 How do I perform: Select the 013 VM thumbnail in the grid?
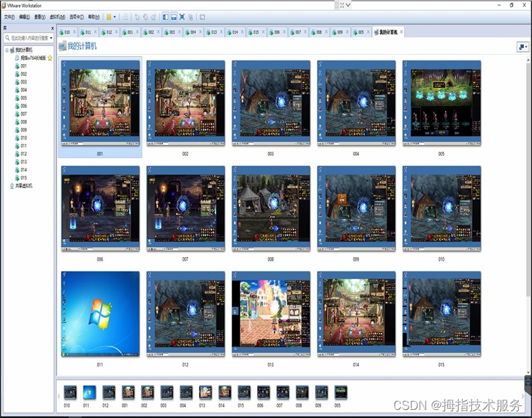tap(271, 314)
